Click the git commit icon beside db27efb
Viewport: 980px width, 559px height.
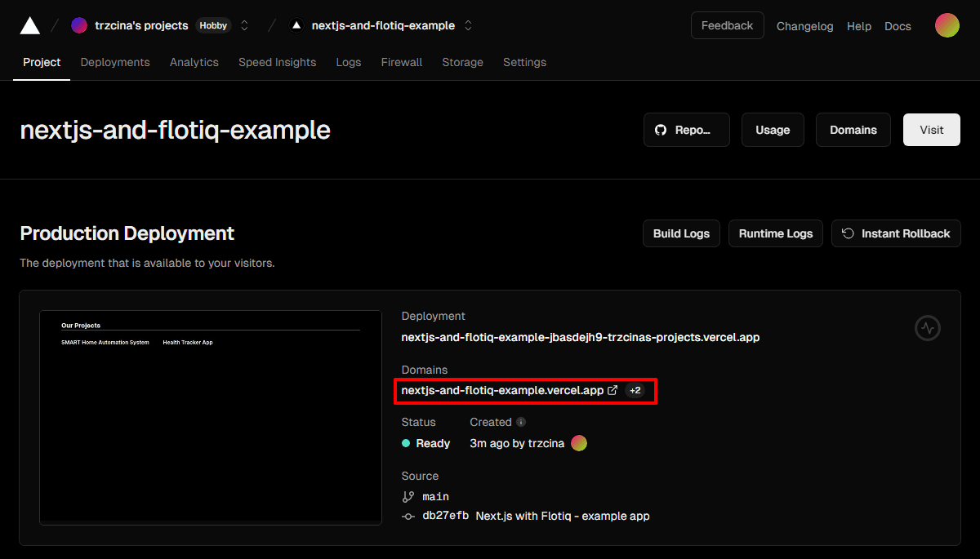click(408, 516)
